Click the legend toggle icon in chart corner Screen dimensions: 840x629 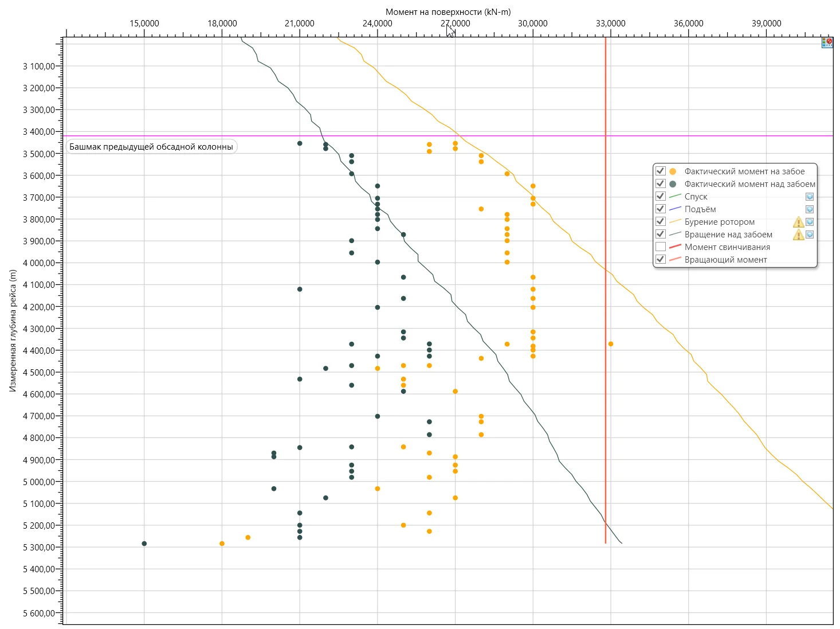coord(827,42)
